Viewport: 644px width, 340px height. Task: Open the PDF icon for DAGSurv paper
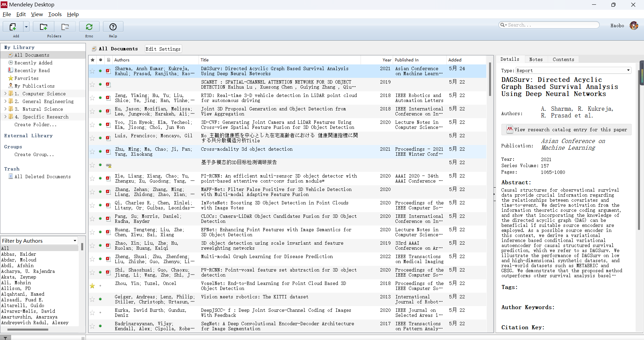tap(108, 71)
